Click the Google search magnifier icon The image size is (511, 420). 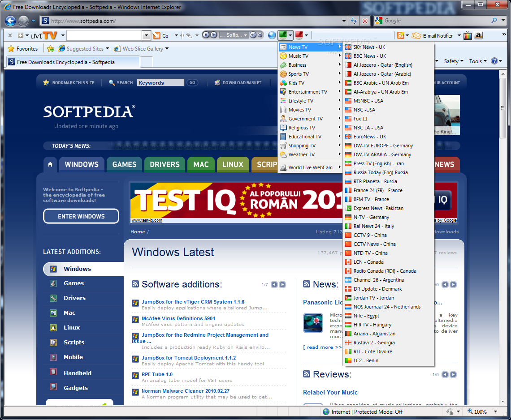(x=494, y=21)
